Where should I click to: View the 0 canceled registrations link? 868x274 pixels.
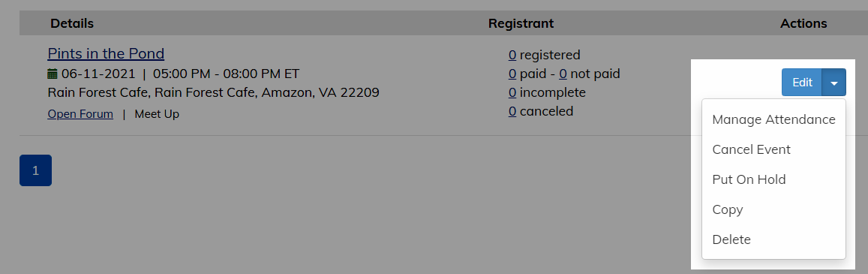(x=512, y=111)
